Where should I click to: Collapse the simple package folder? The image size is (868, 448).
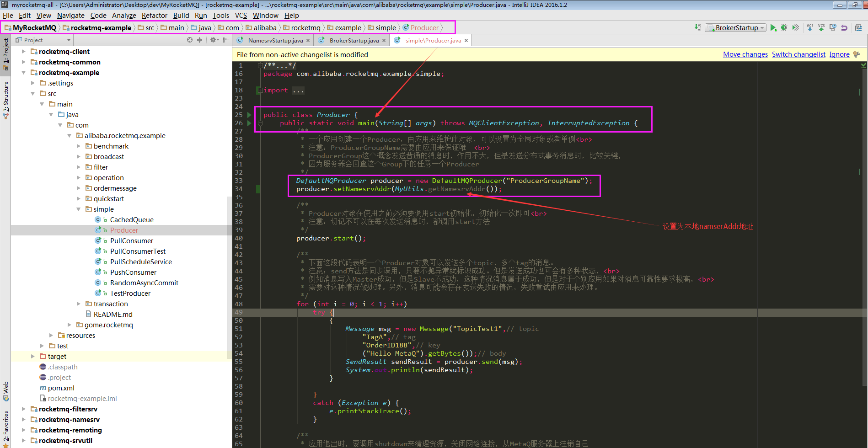pos(78,209)
